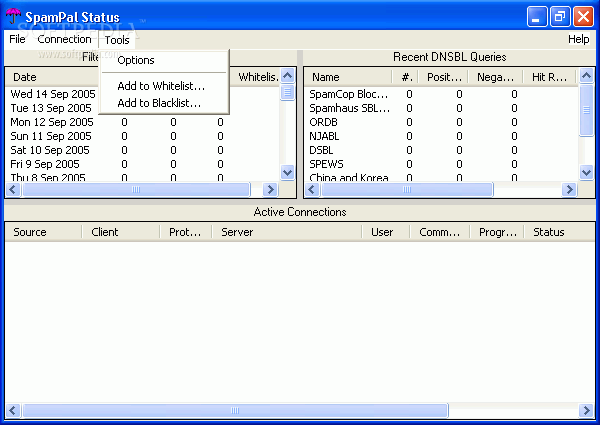
Task: Click the Client column header
Action: [x=121, y=232]
